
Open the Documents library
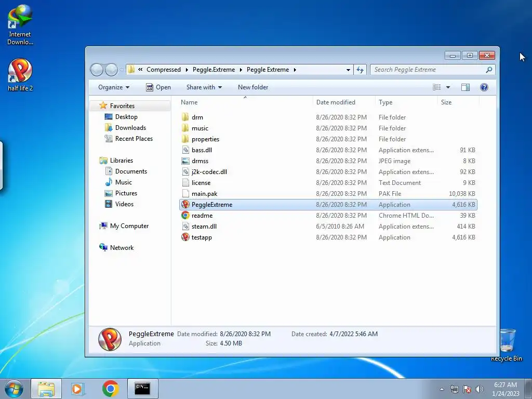coord(131,171)
